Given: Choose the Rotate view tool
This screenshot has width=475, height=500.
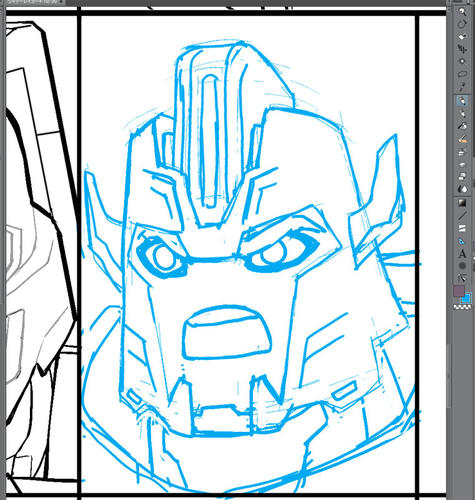Looking at the screenshot, I should coord(462,24).
